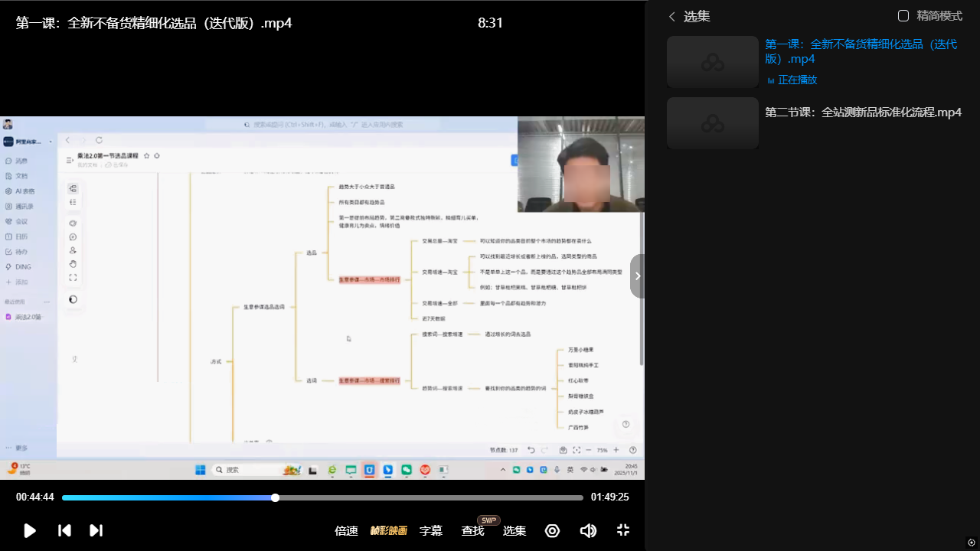
Task: Skip to the previous video
Action: pyautogui.click(x=65, y=530)
